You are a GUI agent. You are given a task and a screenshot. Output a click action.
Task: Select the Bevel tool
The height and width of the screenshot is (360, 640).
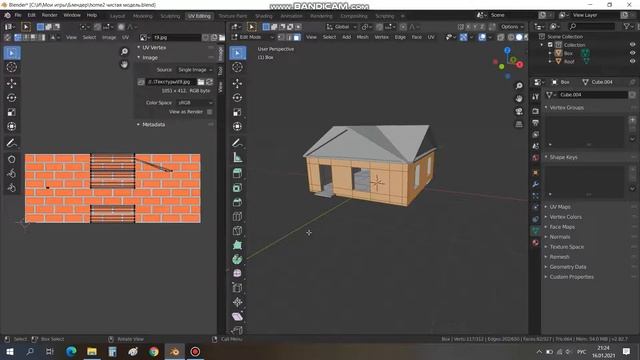coord(238,202)
